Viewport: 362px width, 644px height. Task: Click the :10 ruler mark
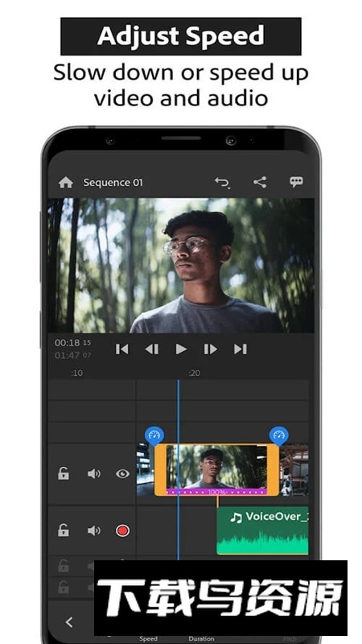pyautogui.click(x=76, y=373)
